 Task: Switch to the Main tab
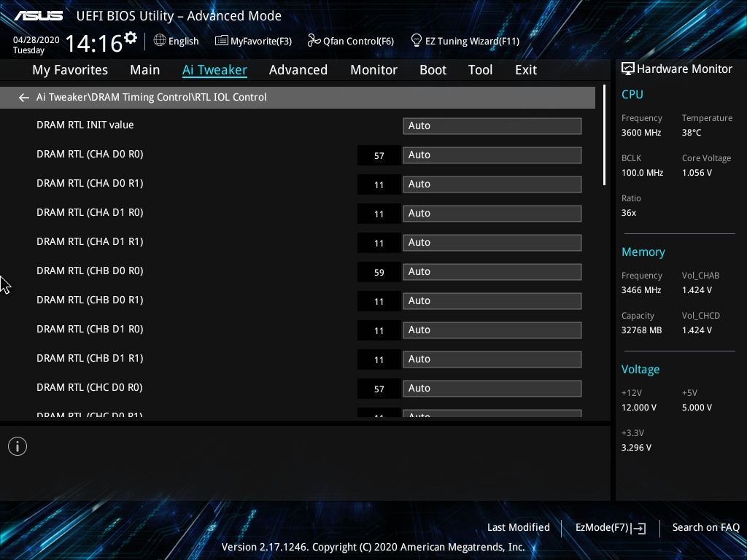point(145,70)
